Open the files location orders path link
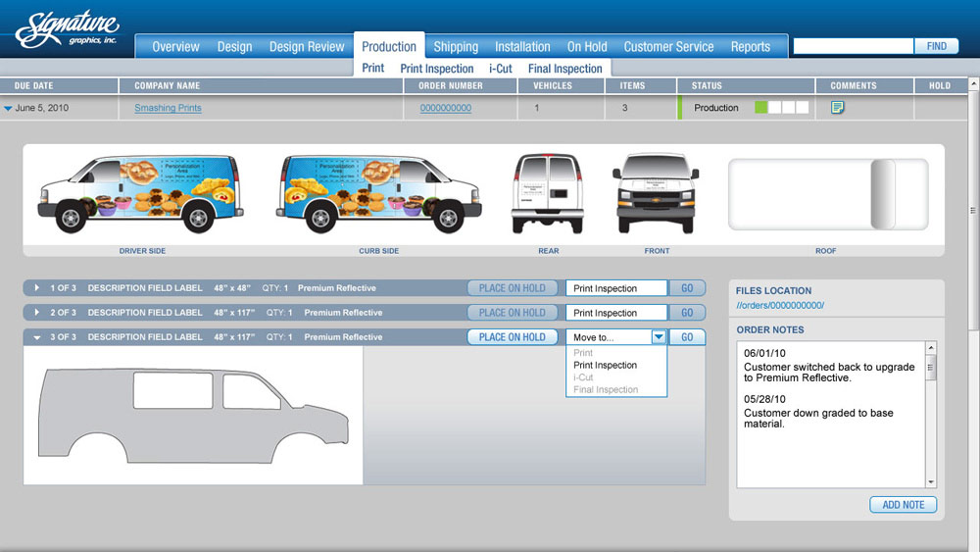The width and height of the screenshot is (980, 552). (x=780, y=305)
